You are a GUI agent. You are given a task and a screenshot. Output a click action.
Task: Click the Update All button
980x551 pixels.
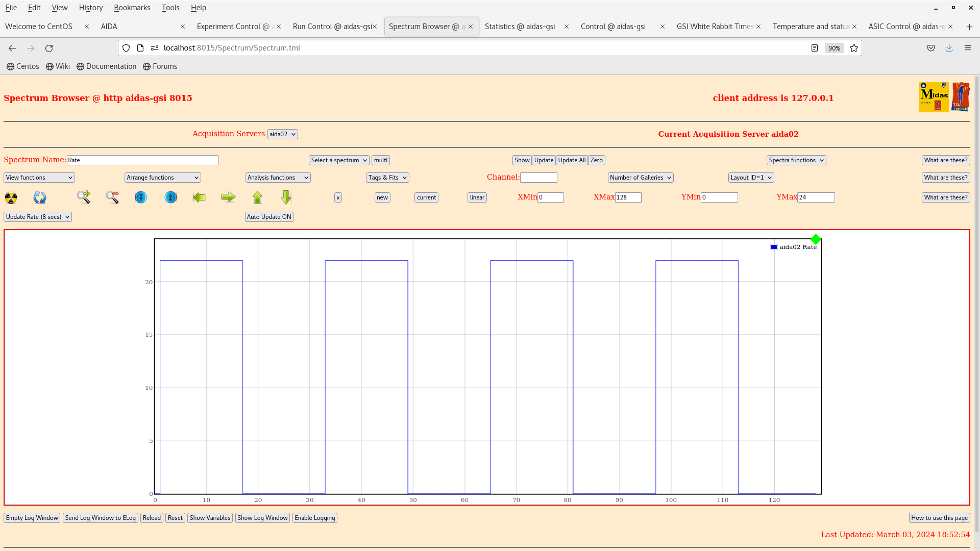tap(572, 160)
